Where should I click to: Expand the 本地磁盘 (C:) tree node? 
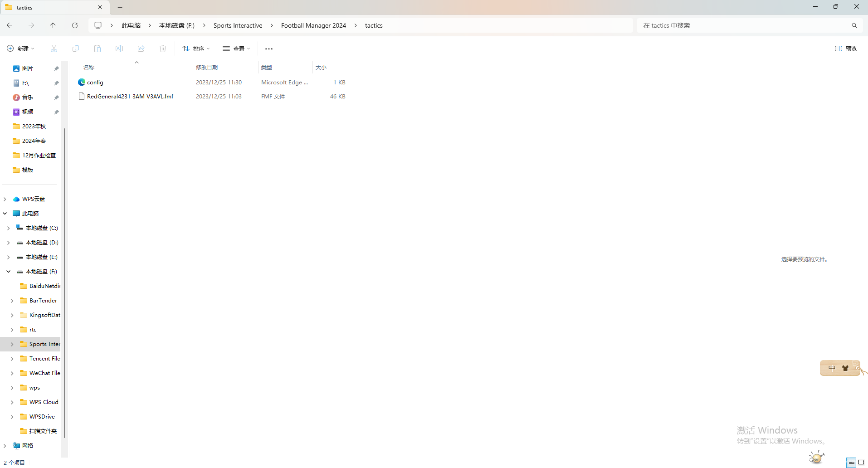coord(9,228)
